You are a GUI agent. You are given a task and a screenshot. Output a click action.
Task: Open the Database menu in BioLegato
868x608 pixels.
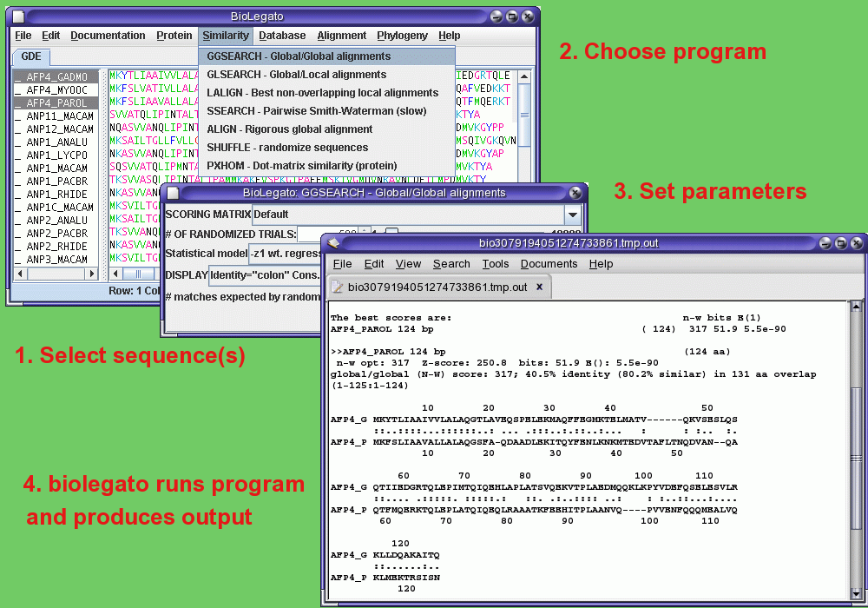coord(282,36)
